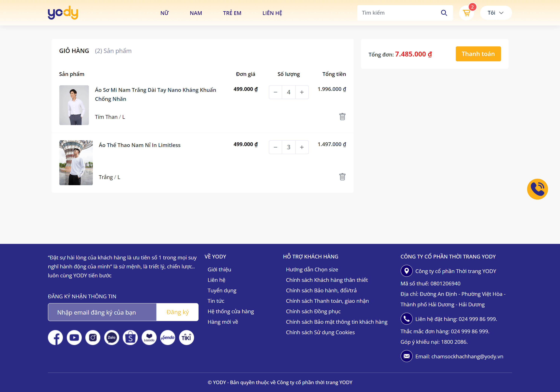
Task: Click the search magnifier icon
Action: [444, 13]
